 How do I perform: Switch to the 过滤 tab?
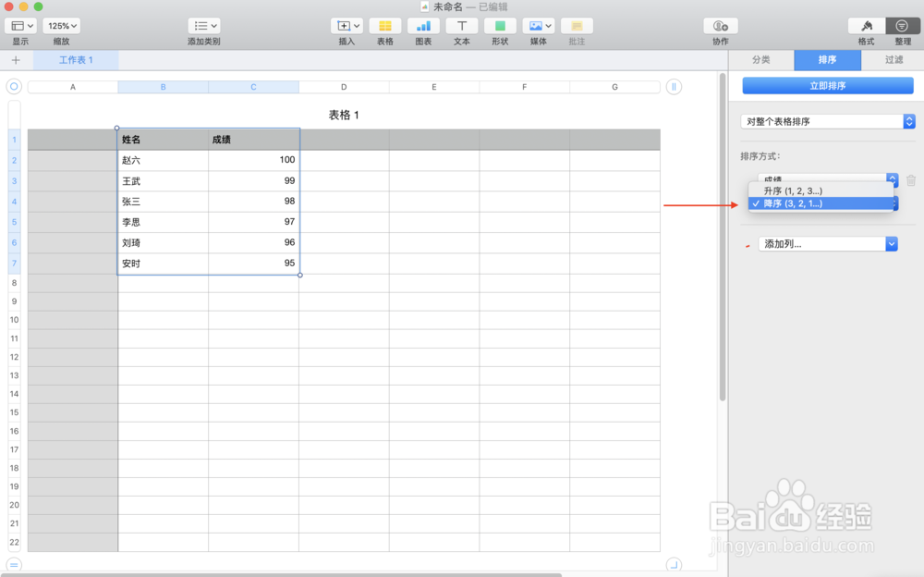894,60
